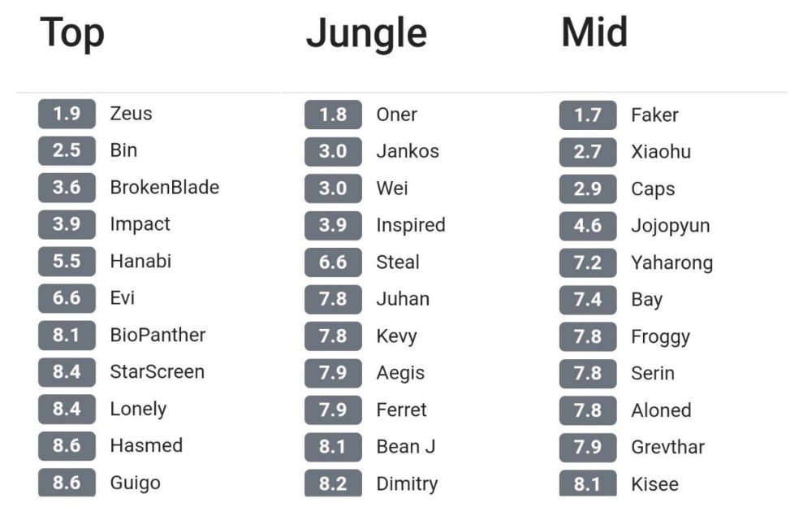Click Guigo at bottom of Top
Screen dimensions: 812x507
[135, 483]
